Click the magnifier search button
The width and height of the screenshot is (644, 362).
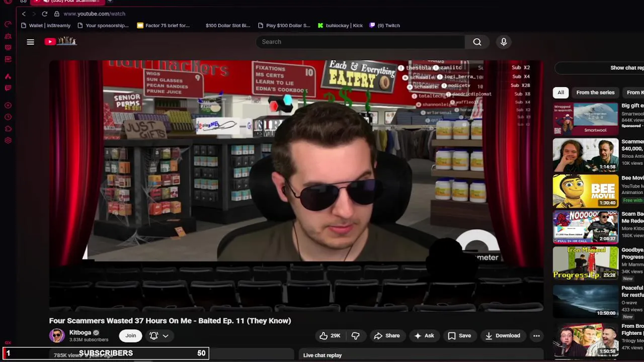[477, 42]
